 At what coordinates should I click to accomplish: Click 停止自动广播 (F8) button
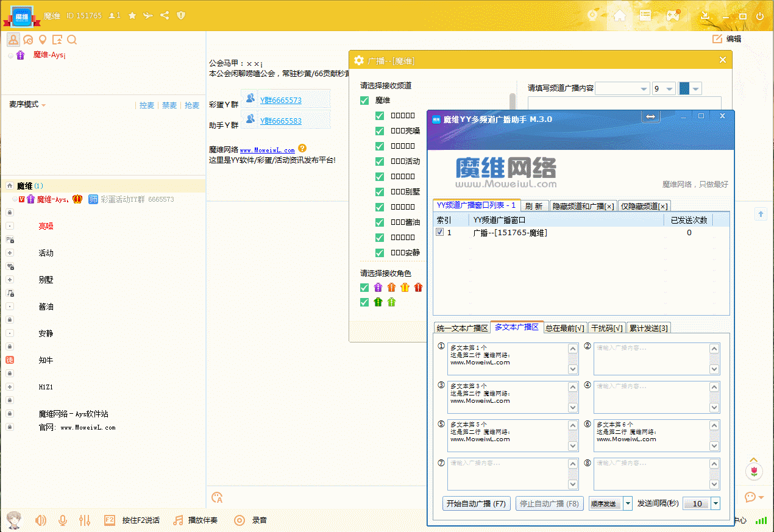[x=549, y=504]
